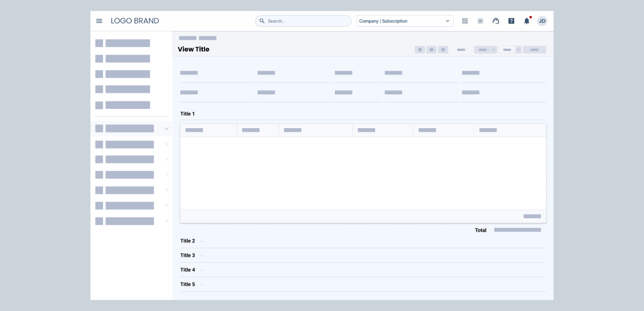Image resolution: width=644 pixels, height=311 pixels.
Task: Open notifications bell icon
Action: point(526,21)
